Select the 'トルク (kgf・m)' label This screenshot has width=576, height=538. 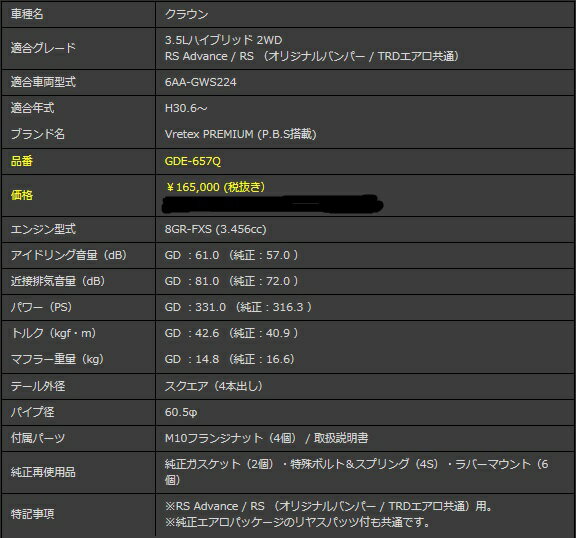(x=54, y=333)
